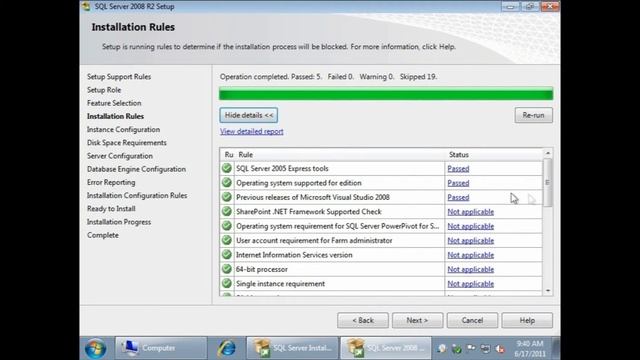The image size is (640, 360).
Task: Collapse rule list with Hide details button
Action: tap(249, 115)
